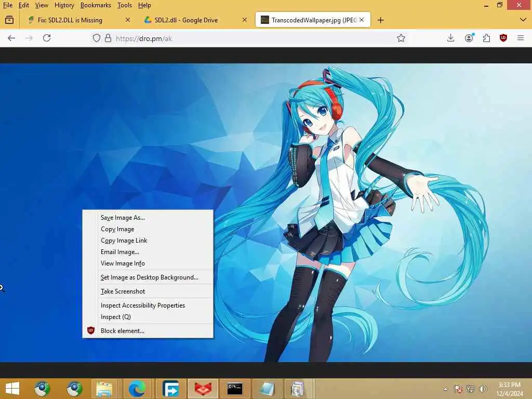Open tracking protection shield icon
This screenshot has width=532, height=399.
click(97, 38)
